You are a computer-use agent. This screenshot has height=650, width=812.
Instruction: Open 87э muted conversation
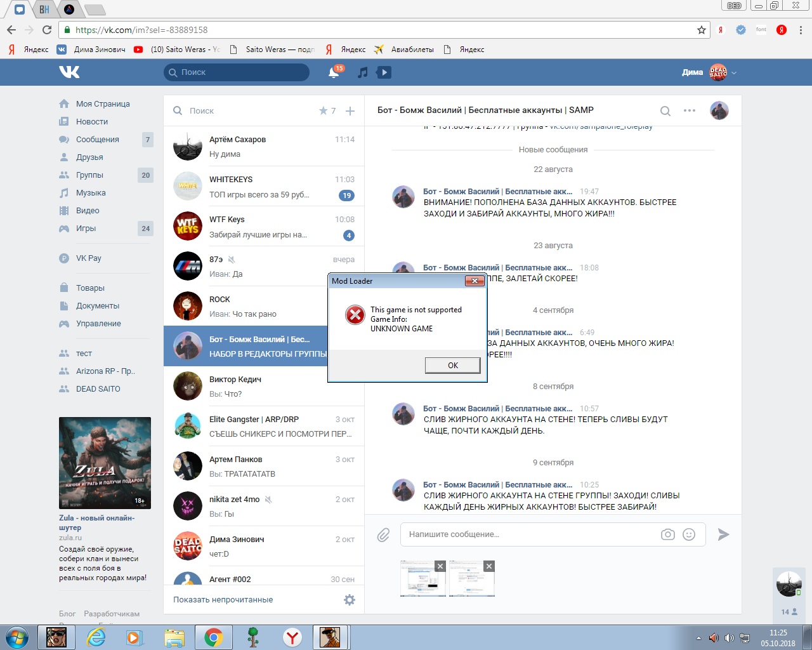coord(264,267)
